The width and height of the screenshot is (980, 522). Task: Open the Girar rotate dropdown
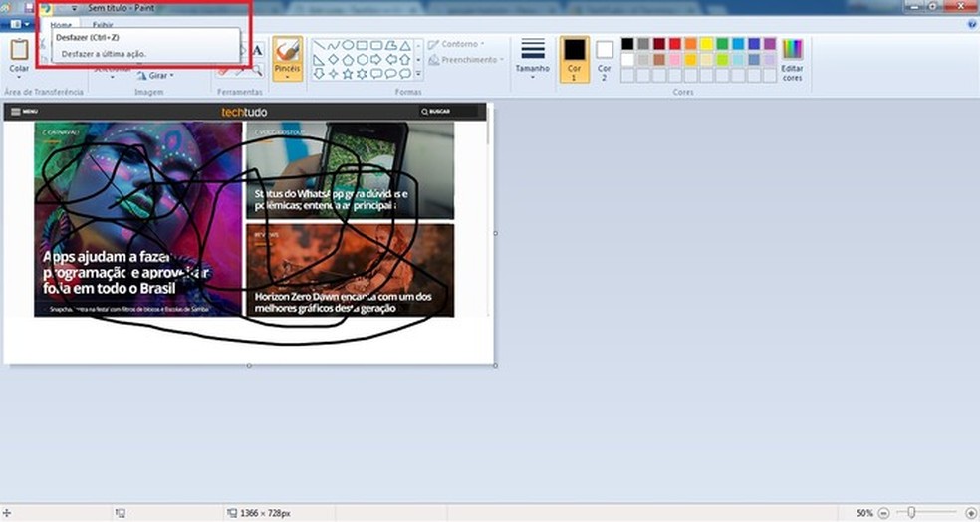coord(155,75)
